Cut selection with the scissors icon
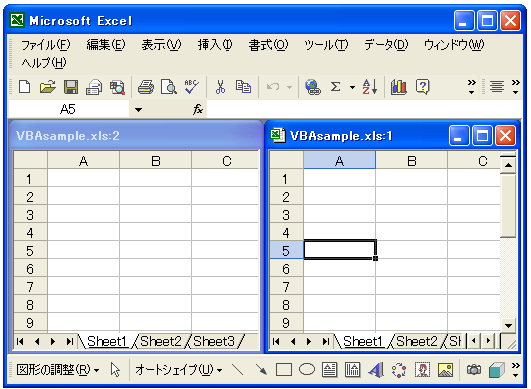 pyautogui.click(x=220, y=87)
